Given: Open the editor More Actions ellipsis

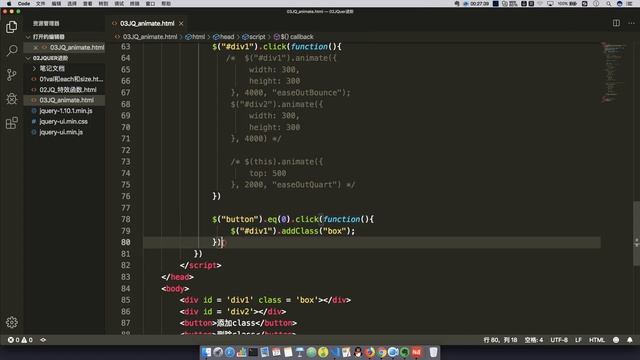Looking at the screenshot, I should click(631, 23).
